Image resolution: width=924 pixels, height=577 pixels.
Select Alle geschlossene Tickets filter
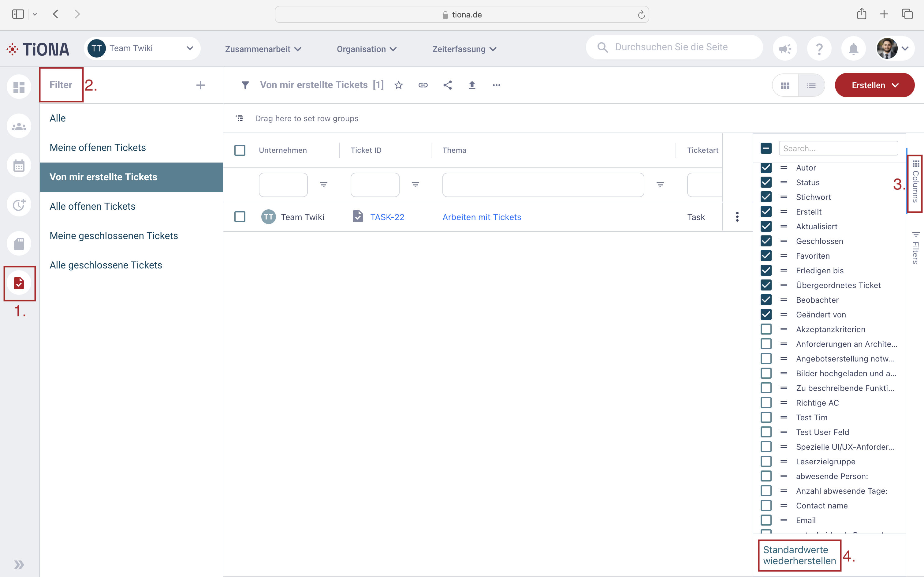[x=131, y=265]
